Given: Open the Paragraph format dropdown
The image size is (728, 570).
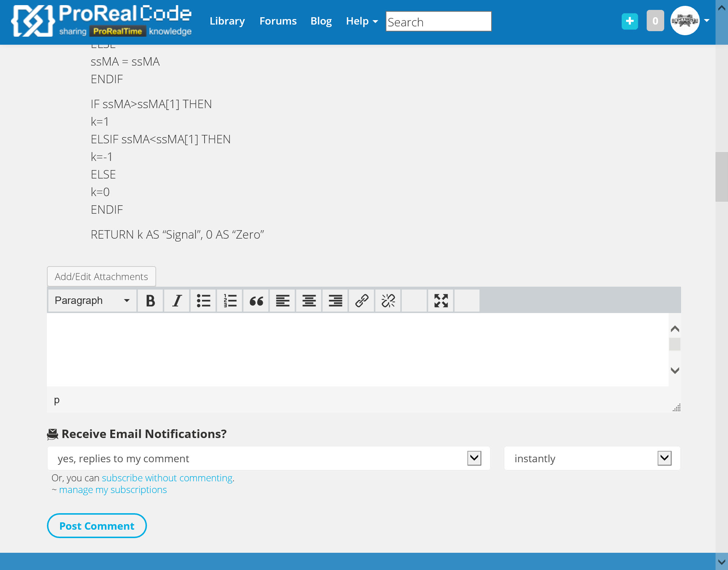Looking at the screenshot, I should pos(92,301).
